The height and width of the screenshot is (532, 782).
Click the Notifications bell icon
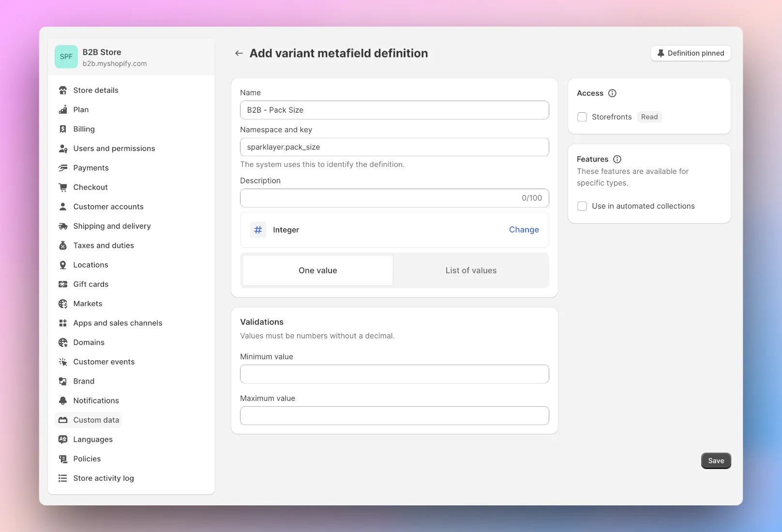coord(63,400)
